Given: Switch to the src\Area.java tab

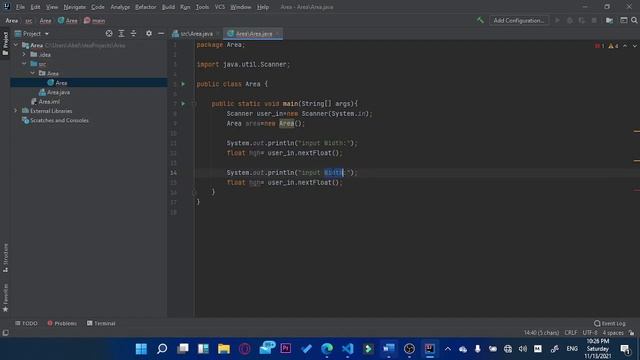Looking at the screenshot, I should [x=196, y=33].
